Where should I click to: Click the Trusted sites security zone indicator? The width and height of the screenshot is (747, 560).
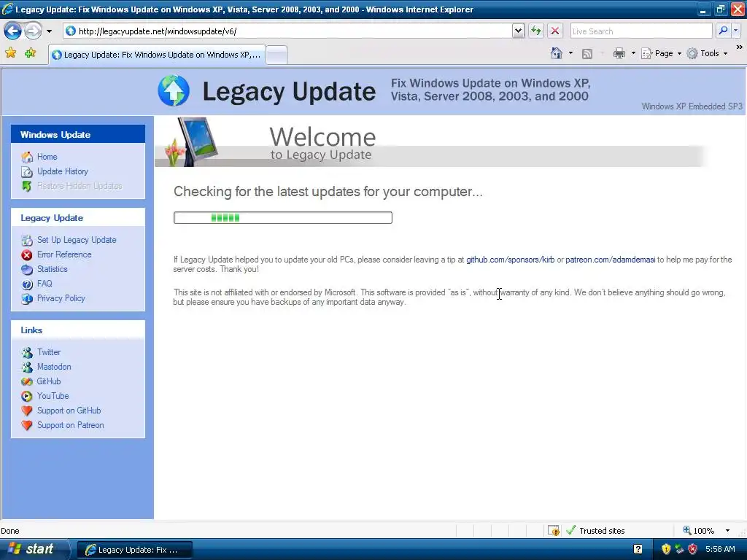click(595, 531)
